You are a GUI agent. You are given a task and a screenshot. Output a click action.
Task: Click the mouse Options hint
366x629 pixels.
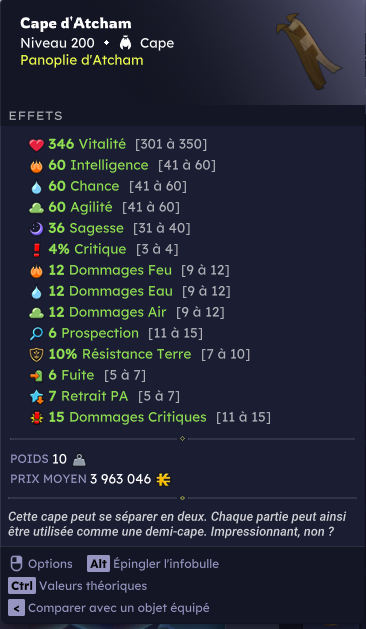[x=41, y=564]
